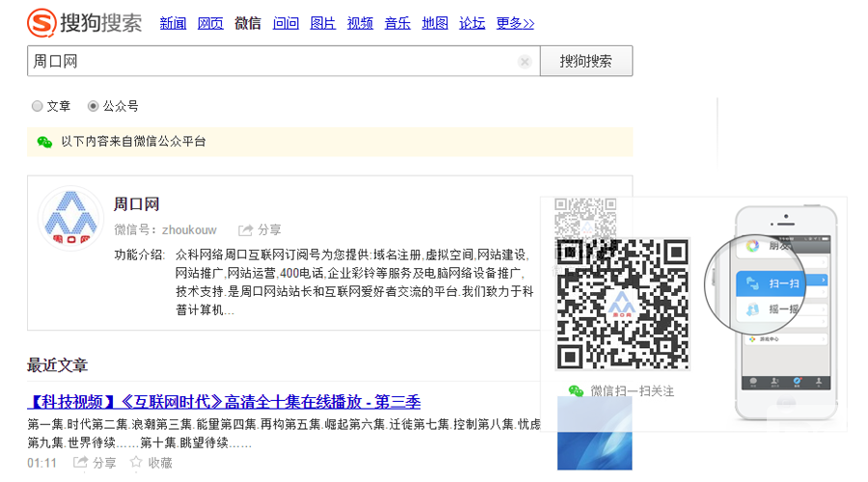
Task: Click the green WeChat icon in the notice bar
Action: click(44, 142)
